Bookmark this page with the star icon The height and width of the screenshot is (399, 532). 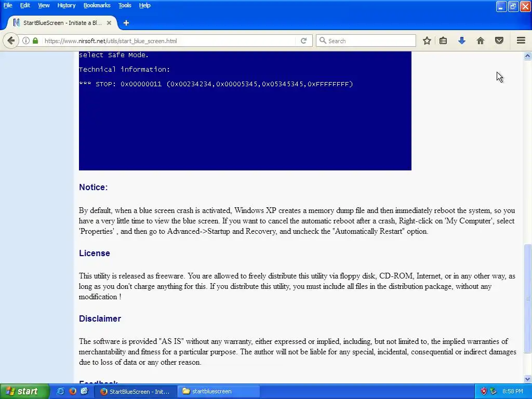click(x=427, y=41)
